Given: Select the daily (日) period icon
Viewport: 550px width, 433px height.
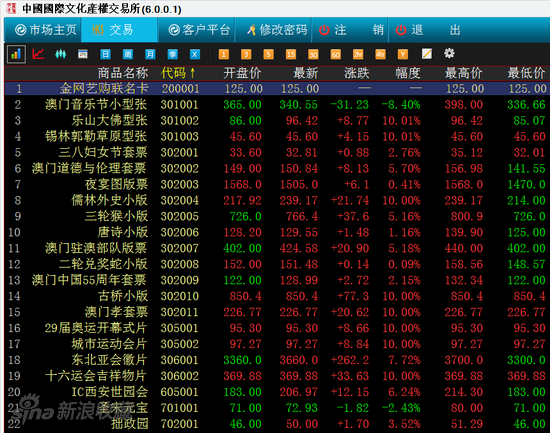Looking at the screenshot, I should tap(105, 54).
